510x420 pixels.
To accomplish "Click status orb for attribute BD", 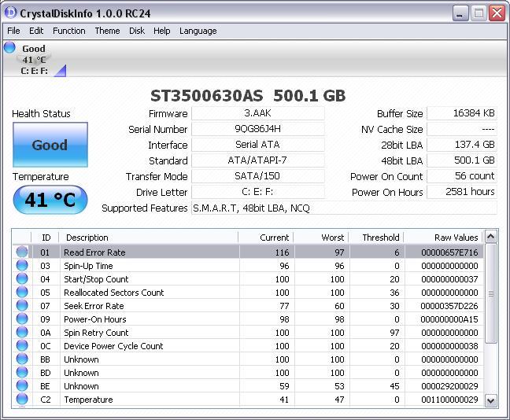I will pyautogui.click(x=22, y=372).
